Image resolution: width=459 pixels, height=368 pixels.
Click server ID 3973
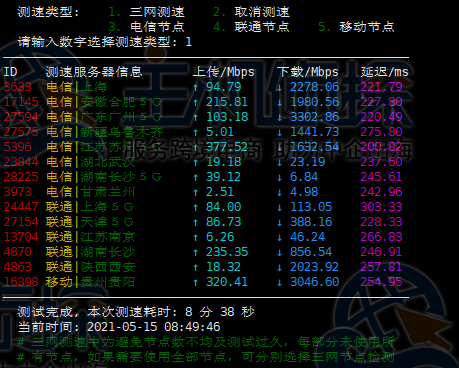click(17, 192)
